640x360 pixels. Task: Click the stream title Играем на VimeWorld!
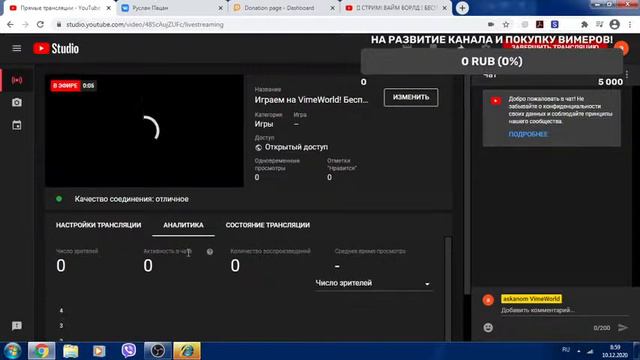point(311,100)
